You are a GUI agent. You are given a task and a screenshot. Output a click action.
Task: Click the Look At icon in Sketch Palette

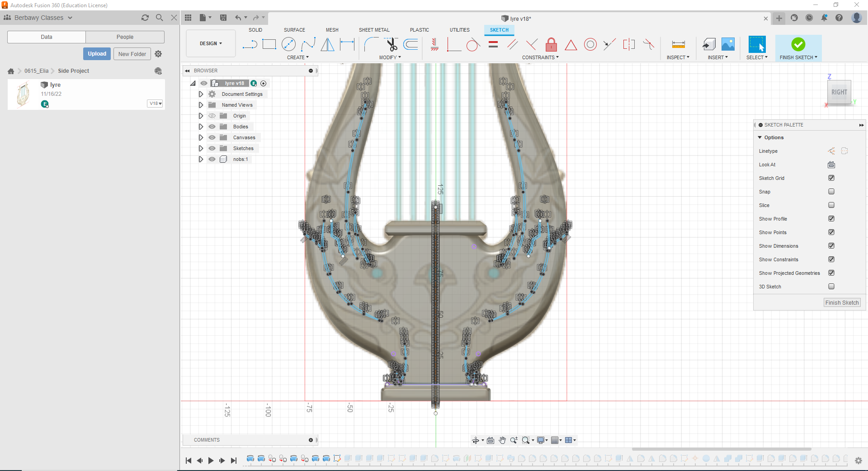tap(831, 165)
